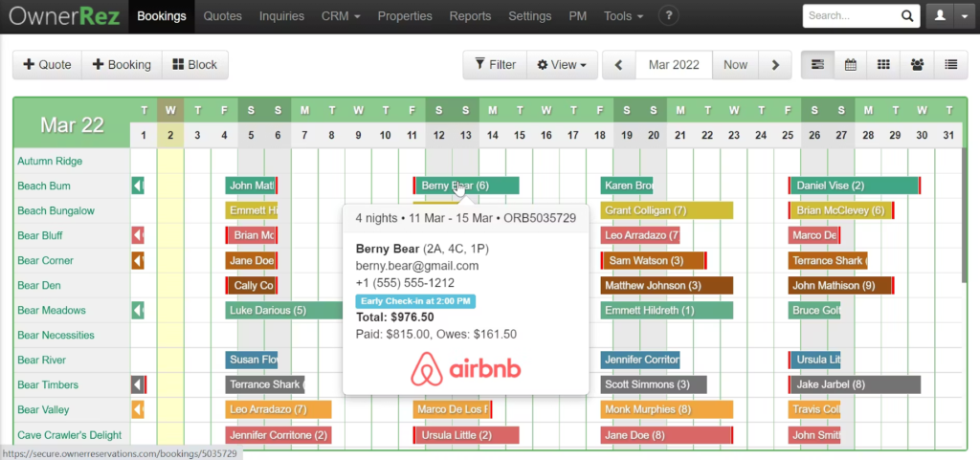Viewport: 980px width, 460px height.
Task: Type in the Search field
Action: (x=848, y=16)
